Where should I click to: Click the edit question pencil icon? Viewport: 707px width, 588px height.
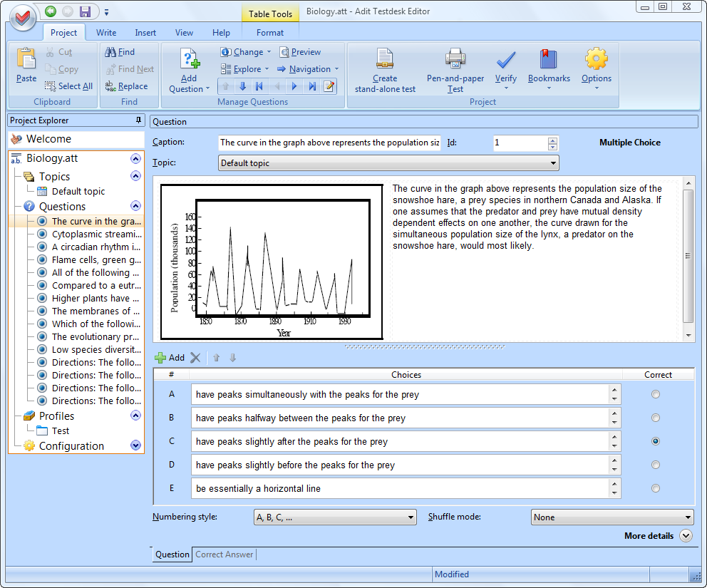329,86
